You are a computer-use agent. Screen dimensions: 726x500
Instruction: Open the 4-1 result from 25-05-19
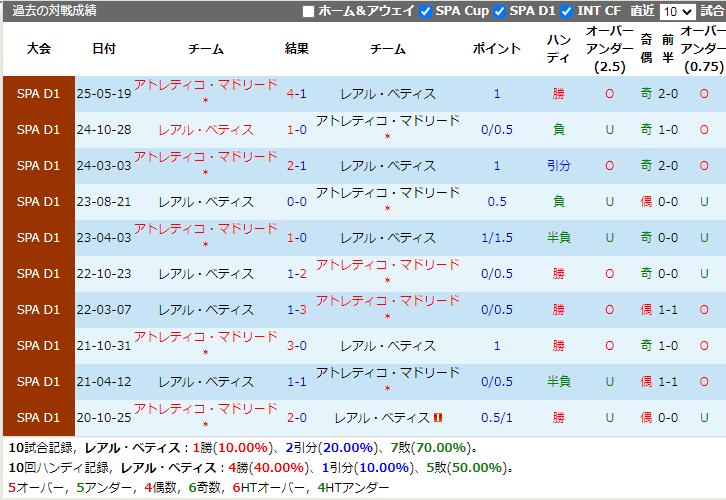tap(297, 94)
